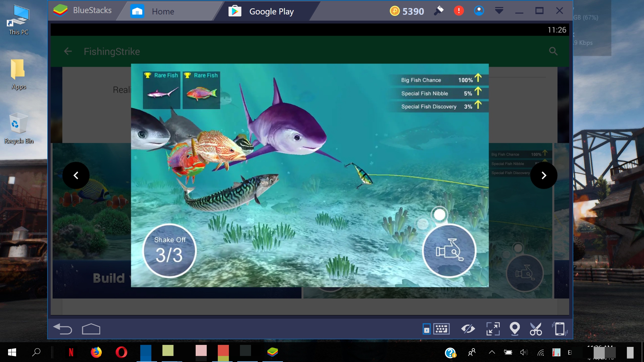Go back from the FishingStrike page
Viewport: 644px width, 362px height.
(68, 51)
